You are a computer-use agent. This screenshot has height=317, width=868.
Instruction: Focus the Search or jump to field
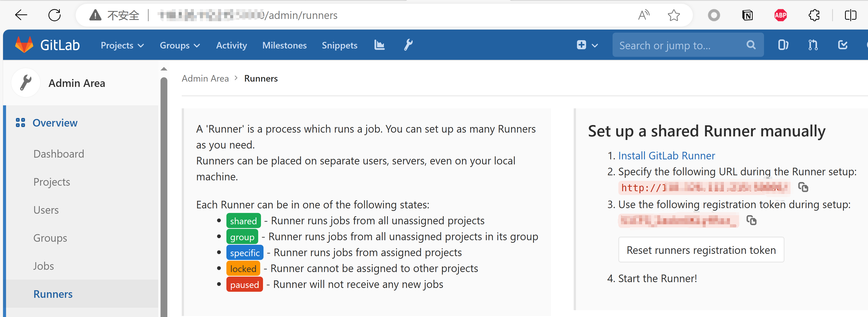pyautogui.click(x=677, y=45)
